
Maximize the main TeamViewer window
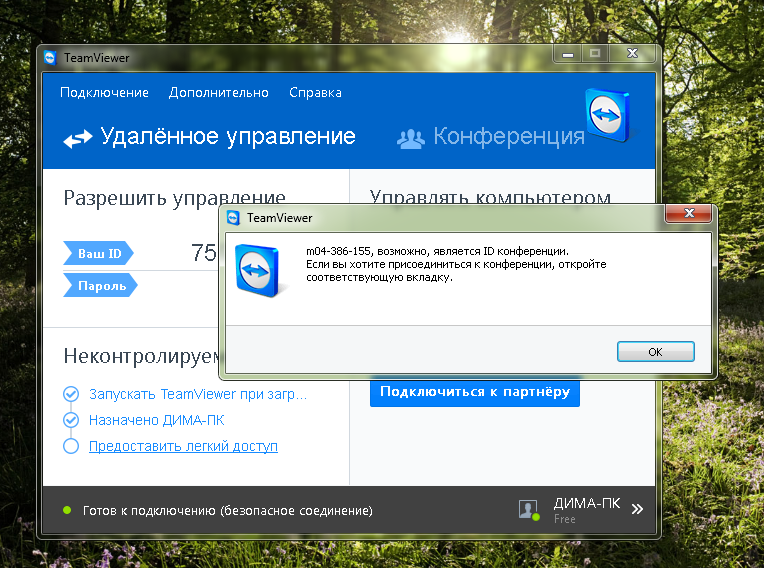[x=595, y=54]
